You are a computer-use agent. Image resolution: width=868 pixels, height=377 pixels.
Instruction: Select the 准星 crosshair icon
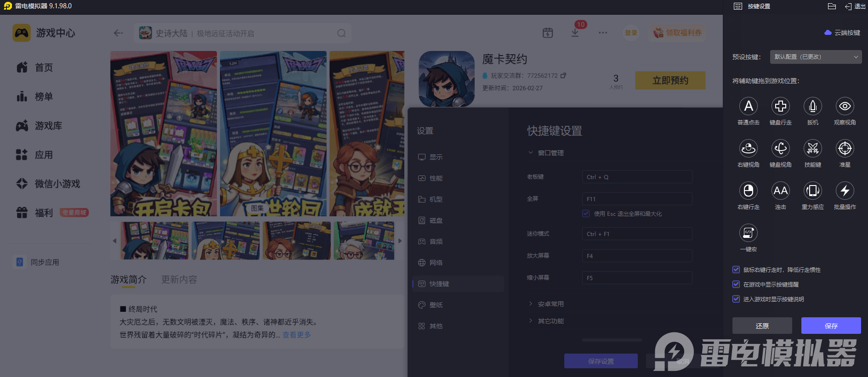click(845, 148)
